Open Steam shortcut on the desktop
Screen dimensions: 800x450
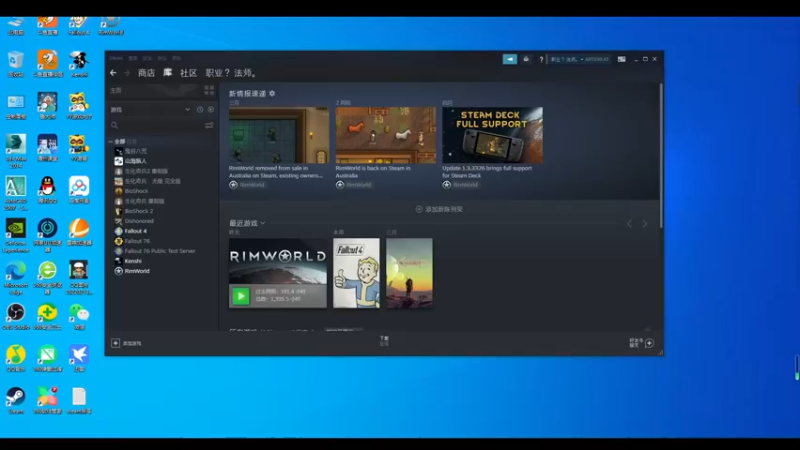[16, 400]
